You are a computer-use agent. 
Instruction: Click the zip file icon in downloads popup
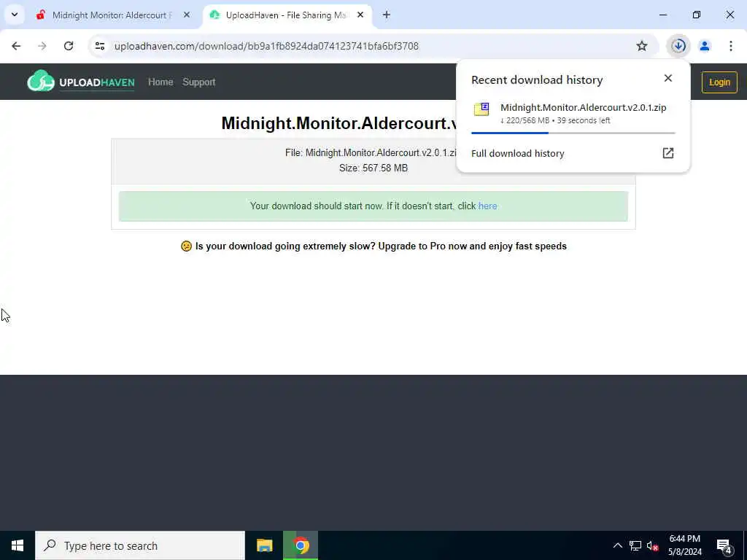click(481, 109)
